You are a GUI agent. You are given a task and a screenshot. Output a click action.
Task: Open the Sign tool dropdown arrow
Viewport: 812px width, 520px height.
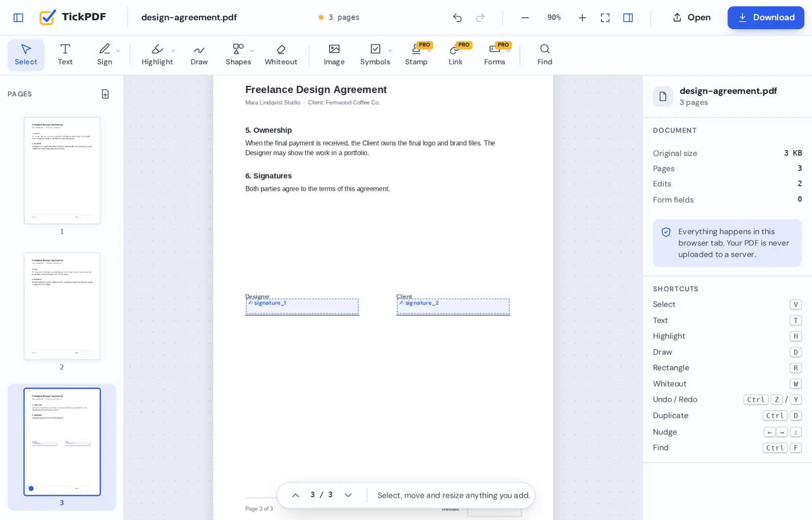118,50
